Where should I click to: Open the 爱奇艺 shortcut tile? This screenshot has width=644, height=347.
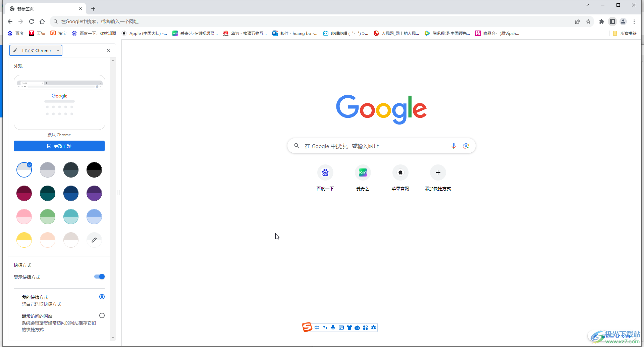click(363, 178)
